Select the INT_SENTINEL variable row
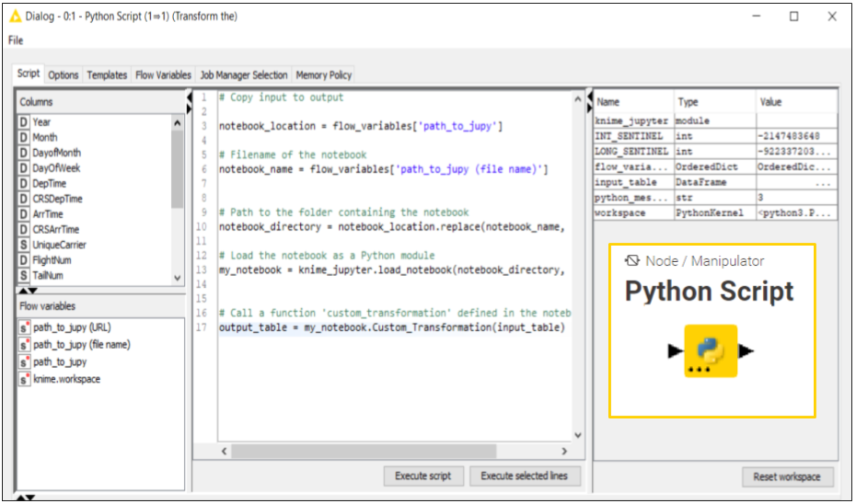 (716, 136)
